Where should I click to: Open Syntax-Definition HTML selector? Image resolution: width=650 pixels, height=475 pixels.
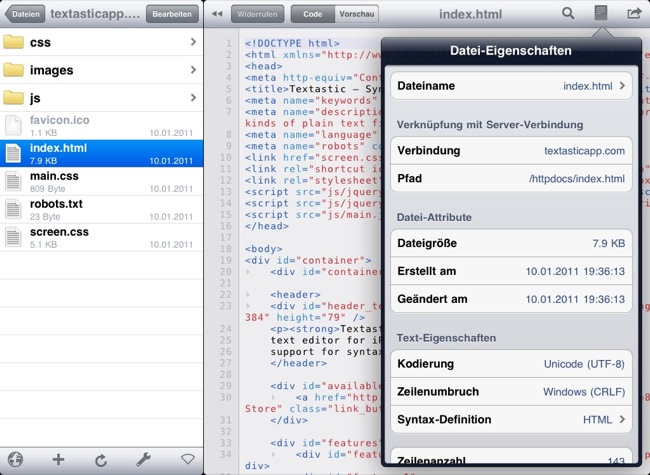[511, 420]
